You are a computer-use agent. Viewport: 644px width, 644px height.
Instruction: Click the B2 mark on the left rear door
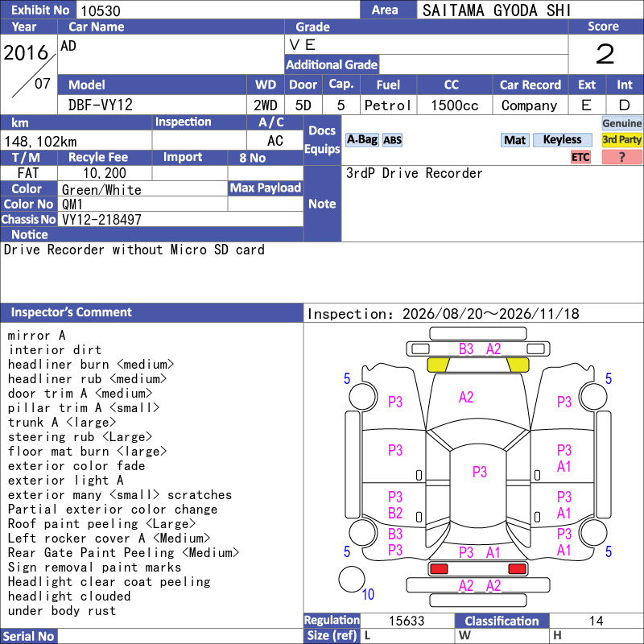(395, 513)
